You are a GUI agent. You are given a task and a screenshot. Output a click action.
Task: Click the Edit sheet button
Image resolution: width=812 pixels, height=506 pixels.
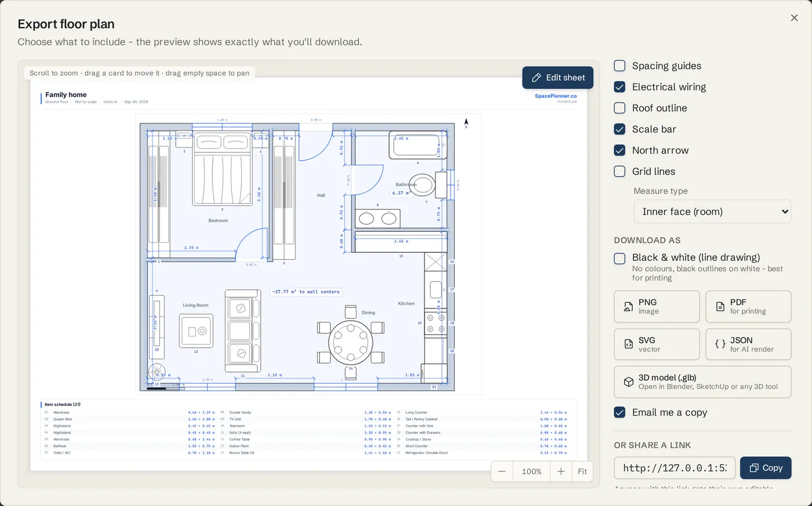coord(557,78)
